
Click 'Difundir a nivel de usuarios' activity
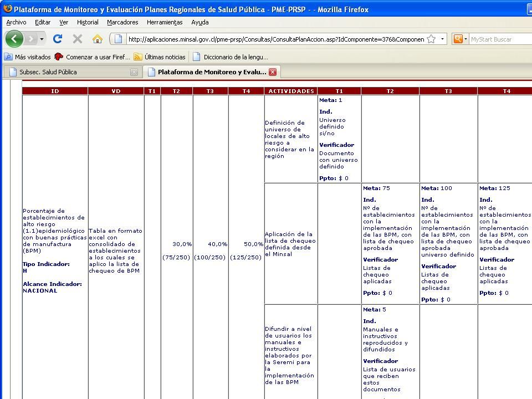289,355
